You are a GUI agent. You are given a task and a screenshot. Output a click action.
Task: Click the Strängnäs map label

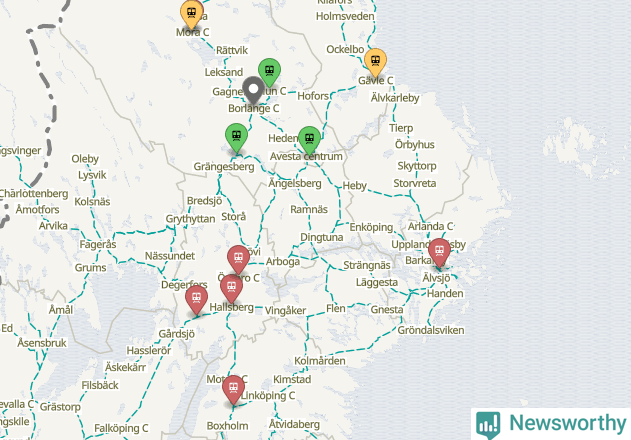pos(367,266)
